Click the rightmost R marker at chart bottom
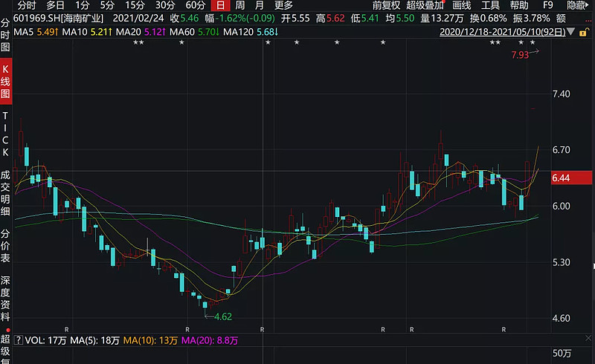 (x=504, y=330)
